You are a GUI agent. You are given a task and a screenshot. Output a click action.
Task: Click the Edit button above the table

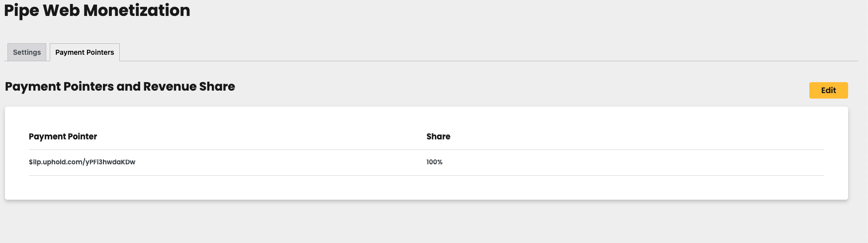pos(828,90)
